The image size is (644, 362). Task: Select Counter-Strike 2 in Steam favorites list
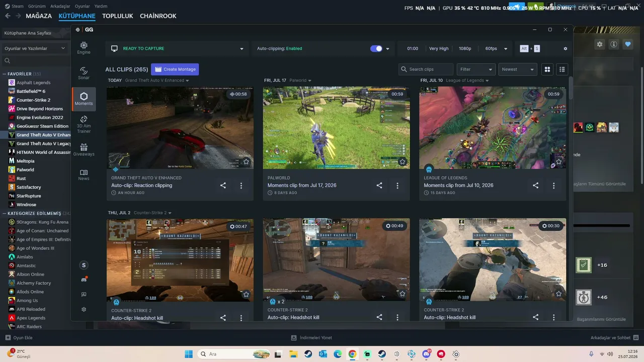[33, 100]
